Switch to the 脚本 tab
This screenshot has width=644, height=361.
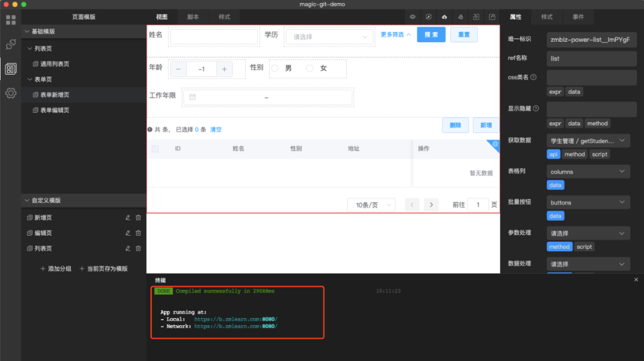pos(193,17)
